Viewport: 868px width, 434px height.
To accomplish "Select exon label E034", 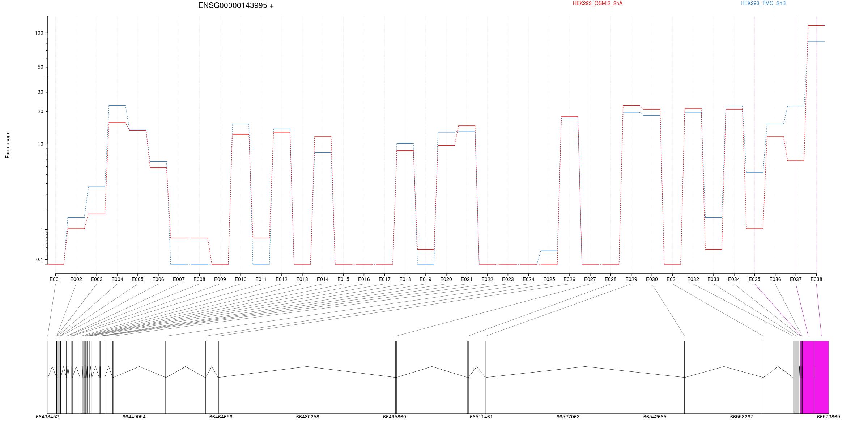I will [734, 279].
